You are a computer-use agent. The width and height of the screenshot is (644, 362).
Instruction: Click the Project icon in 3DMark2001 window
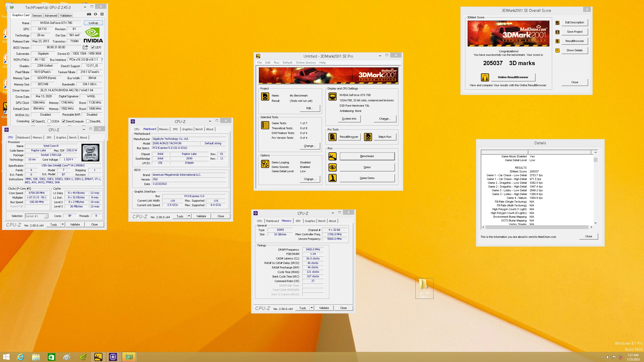point(265,97)
